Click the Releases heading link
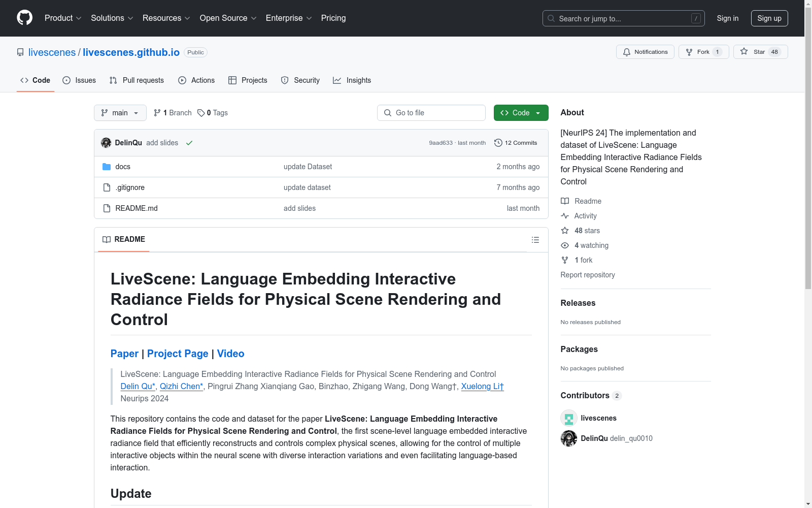Viewport: 812px width, 508px height. coord(578,303)
